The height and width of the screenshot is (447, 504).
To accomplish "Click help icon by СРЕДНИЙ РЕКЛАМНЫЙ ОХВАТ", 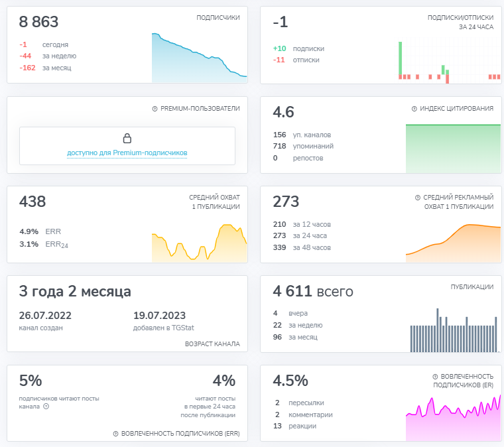I will [418, 198].
